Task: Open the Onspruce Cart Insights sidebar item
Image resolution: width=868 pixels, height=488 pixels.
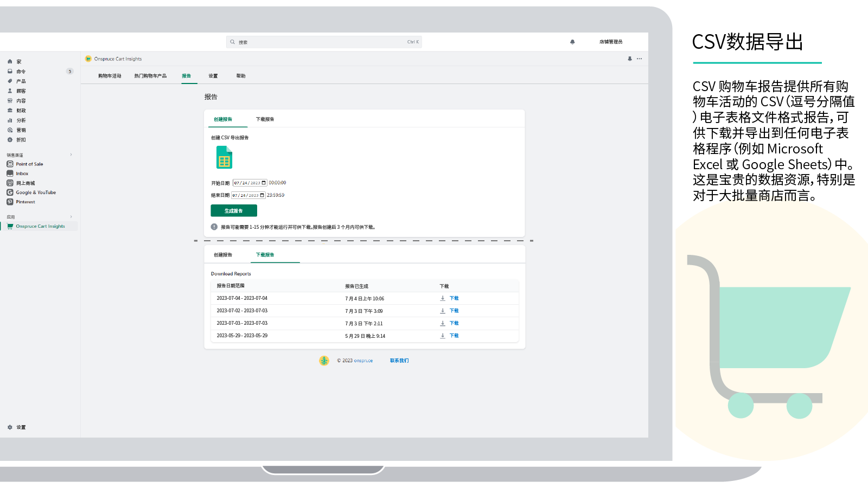Action: 39,226
